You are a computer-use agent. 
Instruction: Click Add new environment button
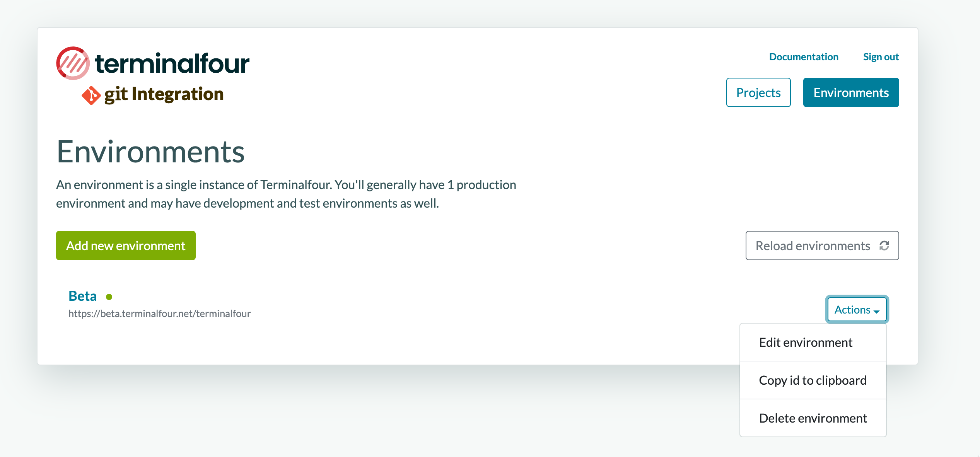point(126,245)
